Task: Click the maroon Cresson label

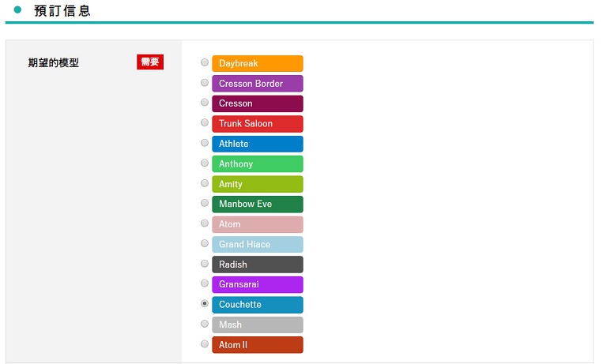Action: tap(258, 103)
